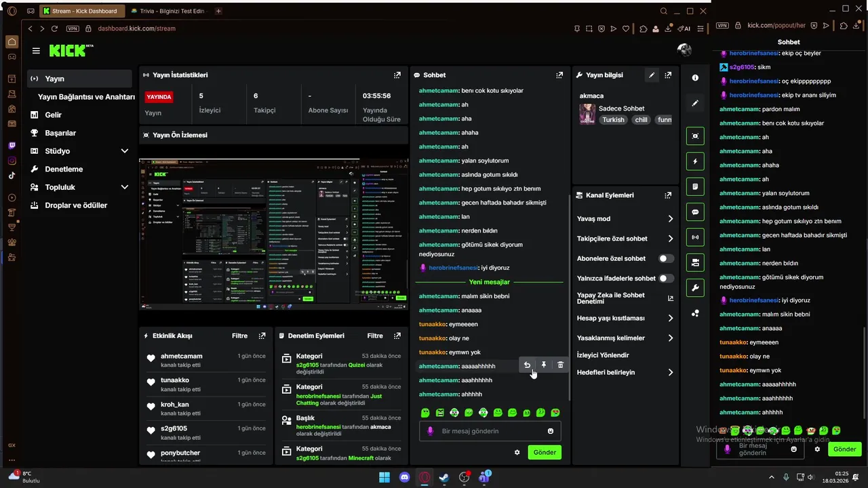
Task: Open the emoji picker in dashboard chat input
Action: [551, 431]
